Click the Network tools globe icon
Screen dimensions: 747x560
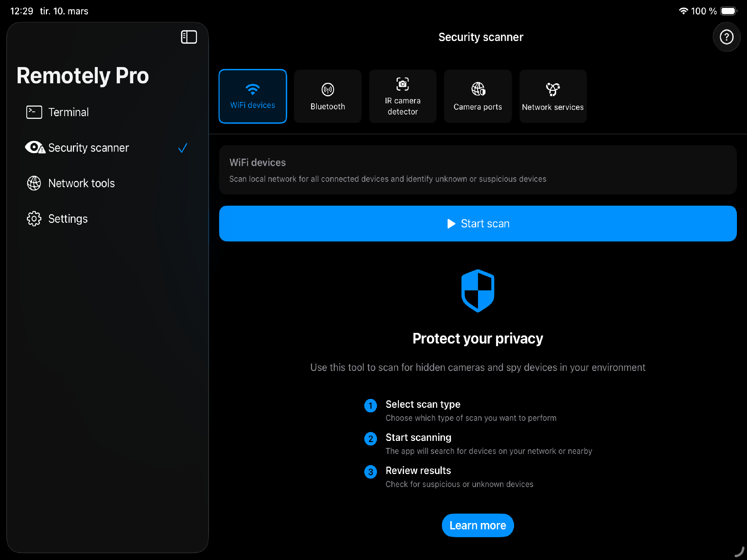(34, 183)
